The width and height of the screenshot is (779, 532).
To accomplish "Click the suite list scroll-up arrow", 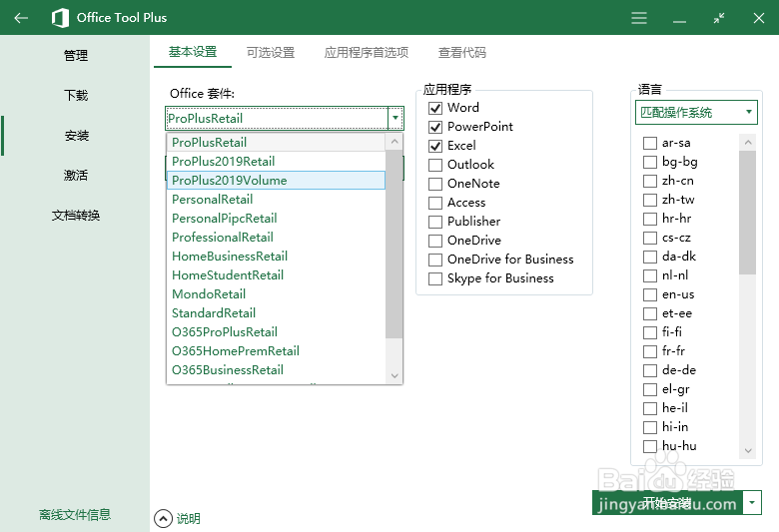I will pos(394,142).
